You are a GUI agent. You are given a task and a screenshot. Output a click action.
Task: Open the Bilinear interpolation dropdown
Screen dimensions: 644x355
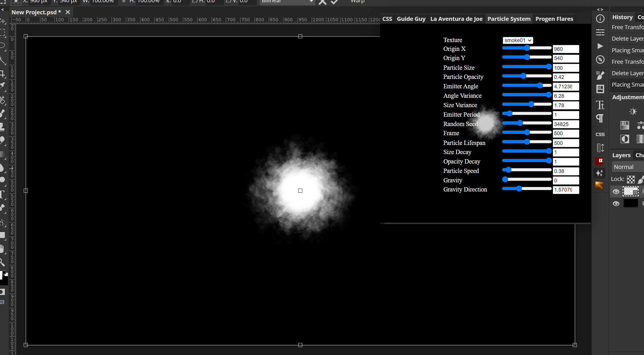287,1
